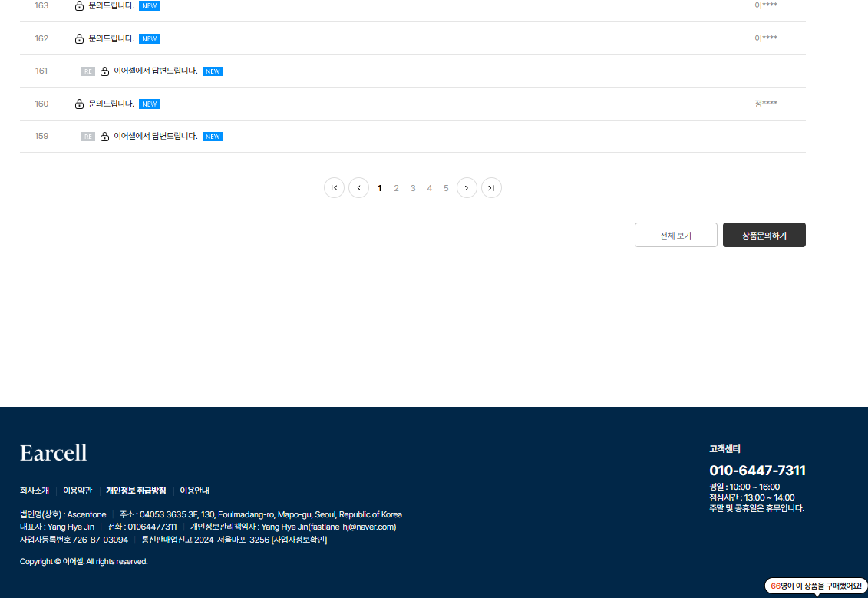This screenshot has width=868, height=598.
Task: Click NEW badge on row 159
Action: (213, 137)
